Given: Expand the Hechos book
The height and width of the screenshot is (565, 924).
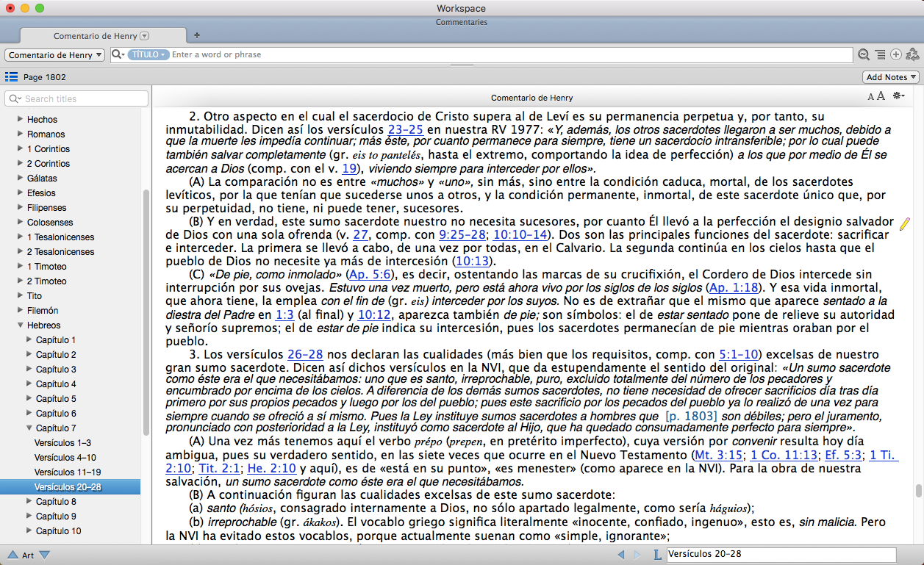Looking at the screenshot, I should pos(19,119).
